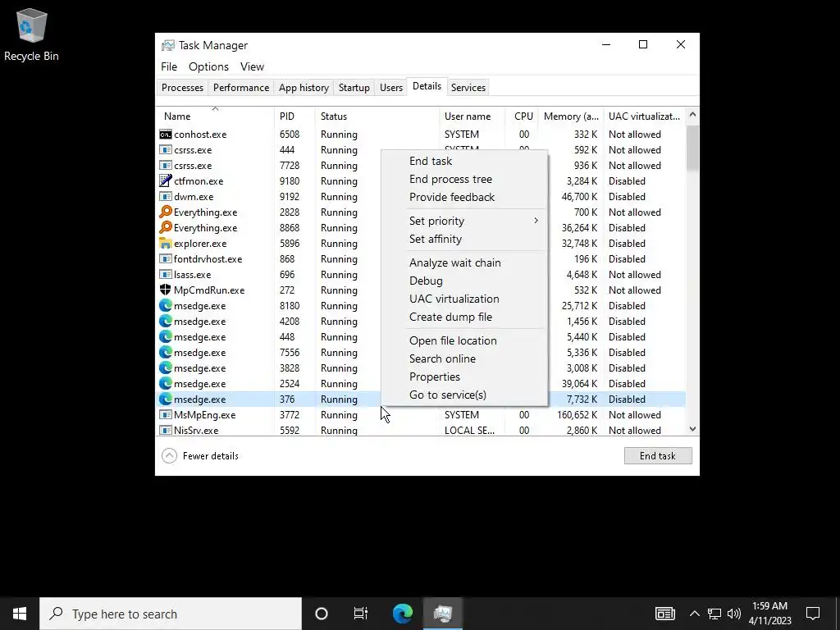Click the NisSrv.exe process icon

166,430
